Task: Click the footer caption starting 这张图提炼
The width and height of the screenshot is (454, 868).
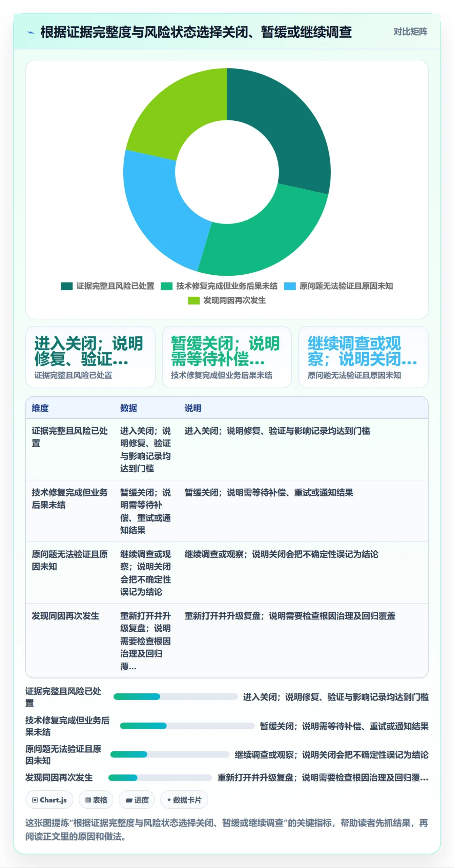Action: [x=227, y=830]
